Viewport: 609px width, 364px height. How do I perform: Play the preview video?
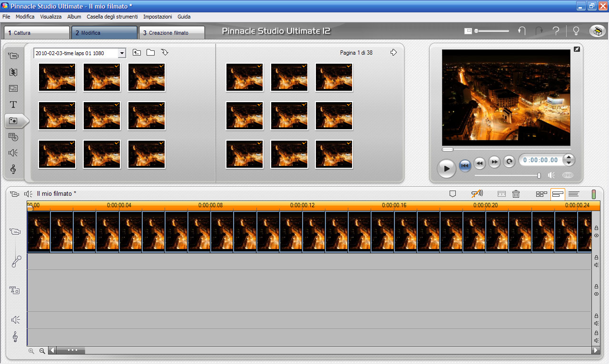click(446, 169)
